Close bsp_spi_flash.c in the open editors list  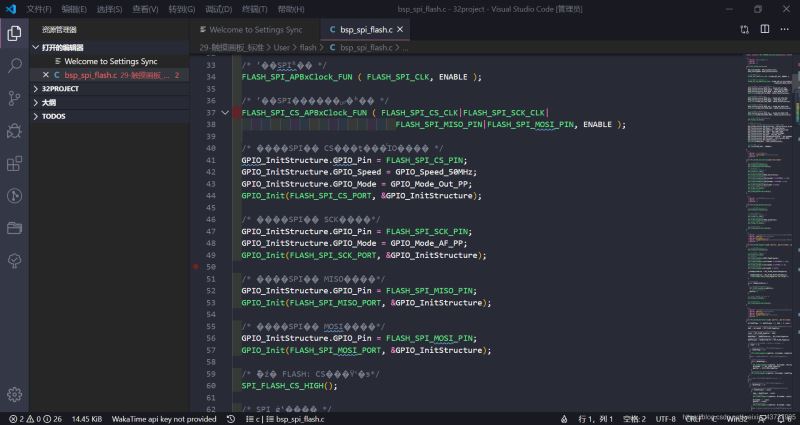pos(45,75)
